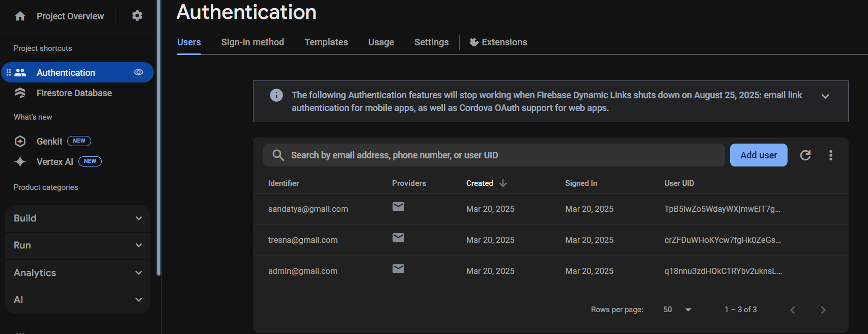This screenshot has width=868, height=334.
Task: Click the Add user button
Action: coord(759,155)
